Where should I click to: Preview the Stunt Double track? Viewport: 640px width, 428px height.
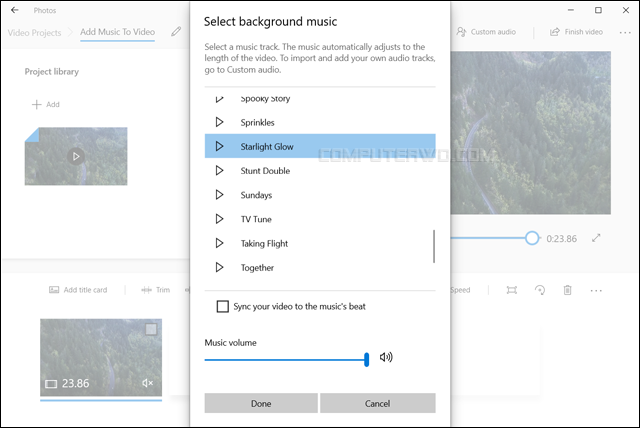tap(220, 171)
